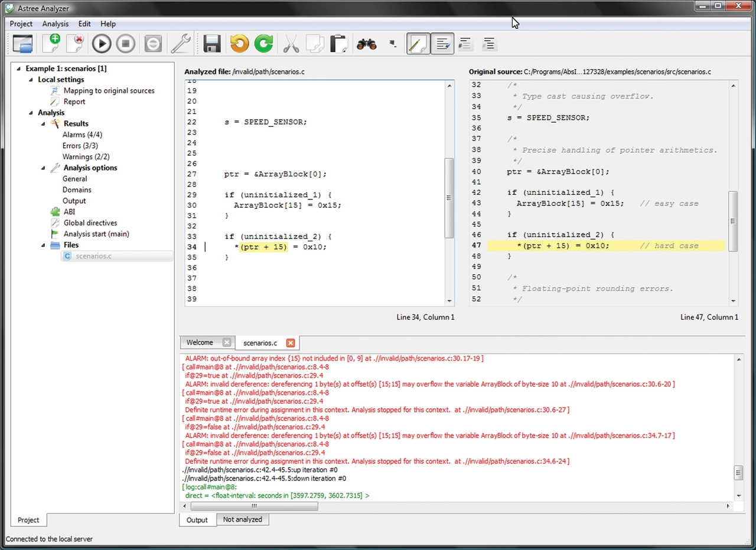Open Find using the binoculars icon

366,44
